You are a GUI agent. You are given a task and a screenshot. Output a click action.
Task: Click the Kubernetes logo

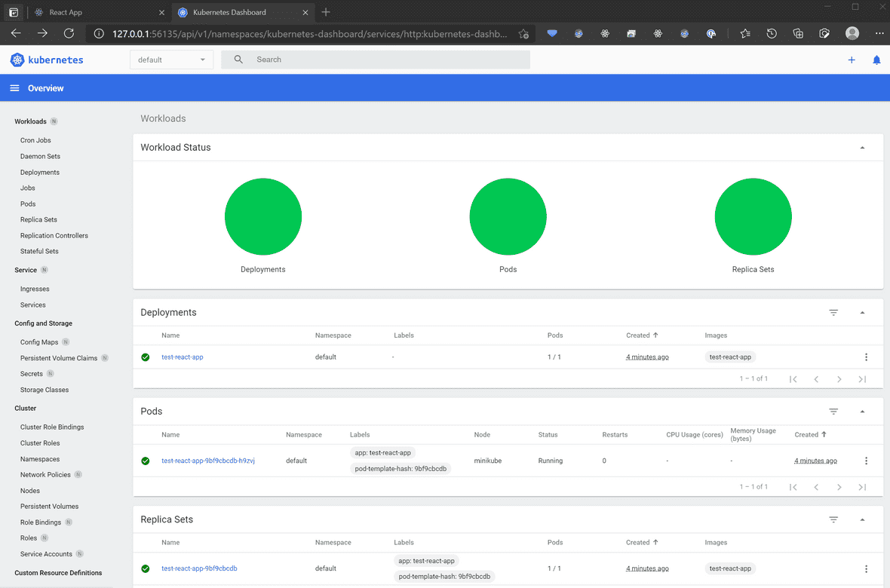click(17, 60)
